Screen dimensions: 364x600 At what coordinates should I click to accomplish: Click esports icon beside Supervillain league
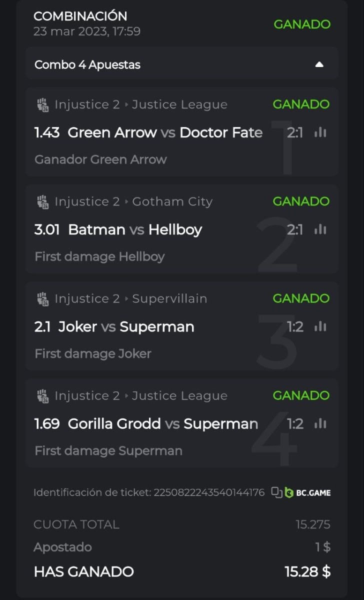[x=42, y=299]
